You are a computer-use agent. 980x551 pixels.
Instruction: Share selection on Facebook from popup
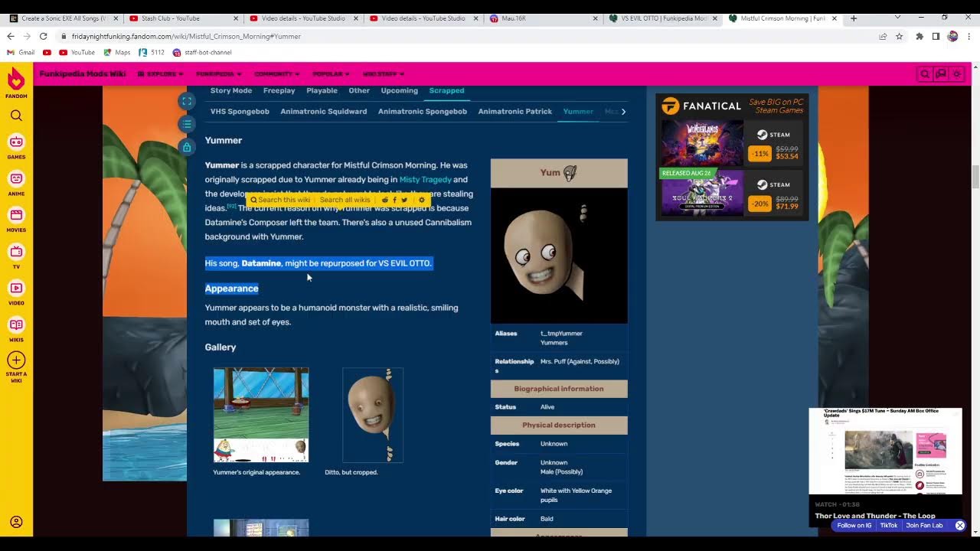[x=394, y=200]
